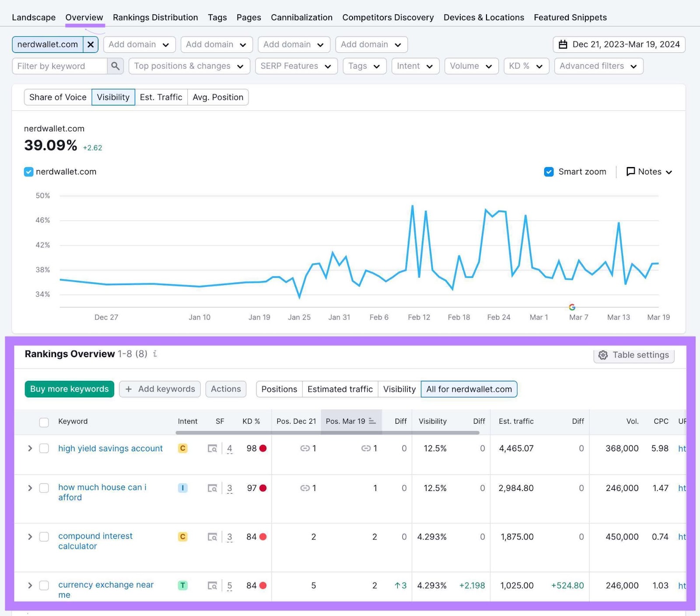This screenshot has width=700, height=616.
Task: Uncheck the nerdwallet.com chart legend checkbox
Action: (29, 172)
